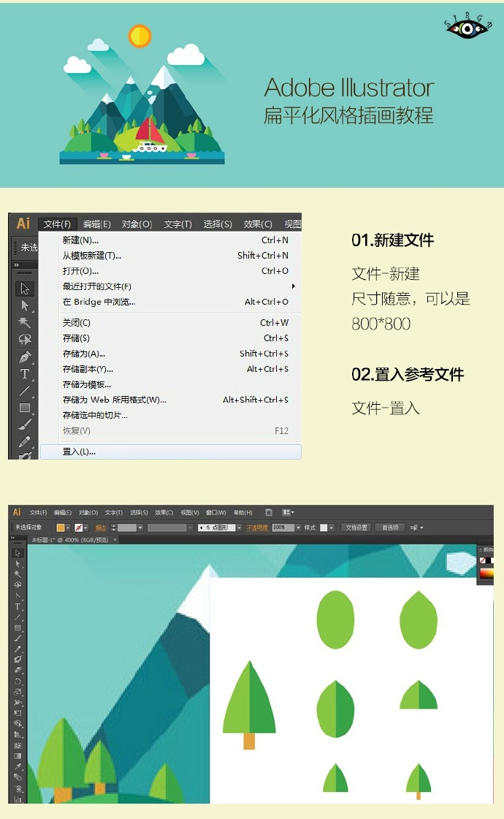Screen dimensions: 504x819
Task: Open the stroke weight dropdown arrow
Action: click(x=140, y=527)
